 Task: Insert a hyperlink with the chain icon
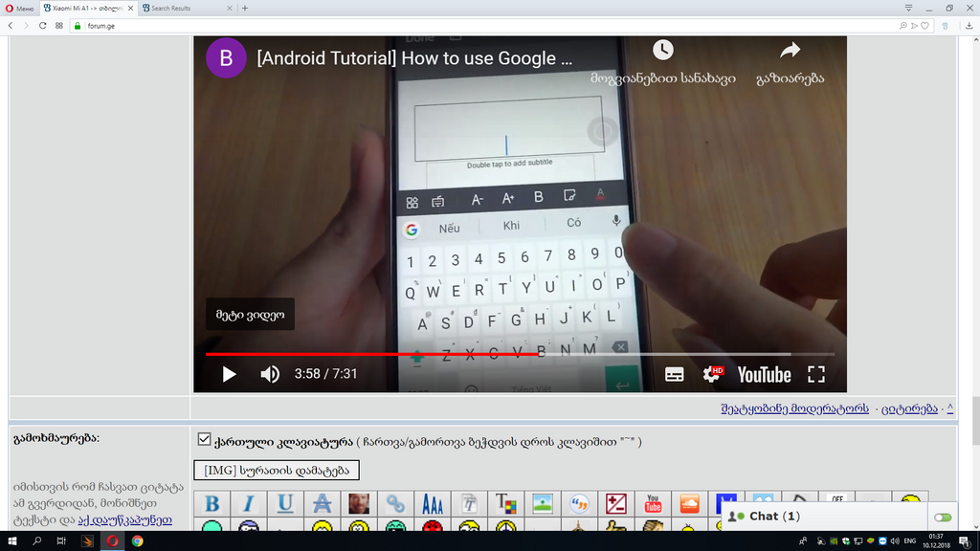click(395, 503)
